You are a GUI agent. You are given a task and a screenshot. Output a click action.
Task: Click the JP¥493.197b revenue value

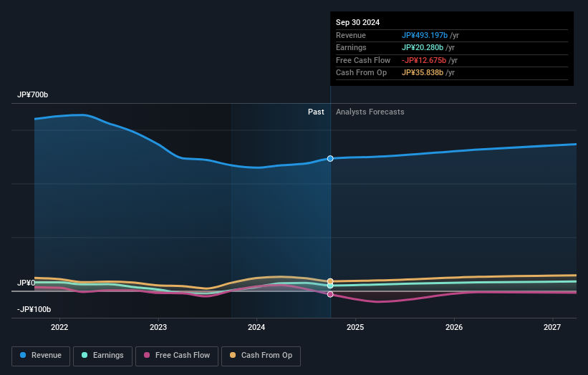click(425, 35)
